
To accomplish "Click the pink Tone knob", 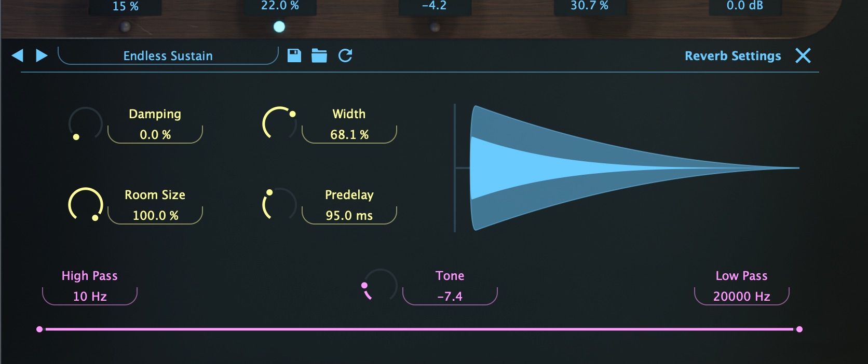I will coord(380,286).
